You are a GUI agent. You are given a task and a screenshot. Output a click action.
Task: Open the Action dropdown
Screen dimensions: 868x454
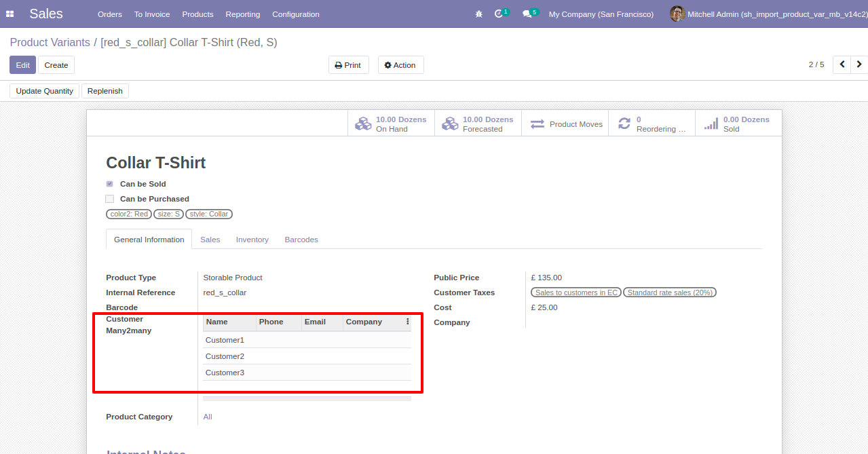(400, 65)
